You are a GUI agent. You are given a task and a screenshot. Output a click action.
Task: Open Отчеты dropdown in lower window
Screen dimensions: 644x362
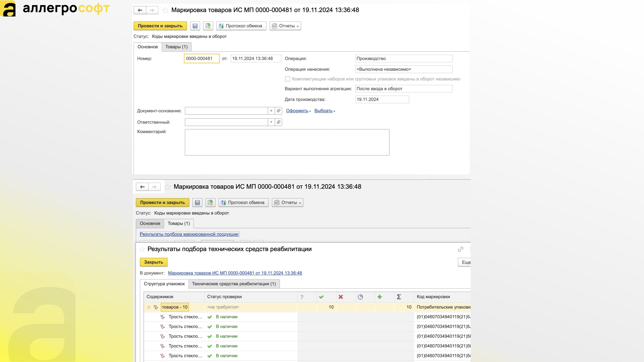(288, 203)
